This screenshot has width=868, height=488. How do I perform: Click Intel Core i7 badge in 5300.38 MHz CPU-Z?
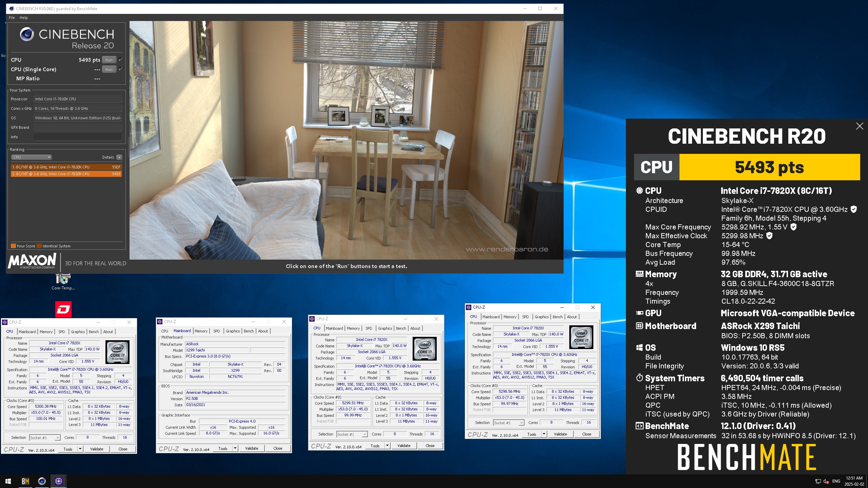(117, 352)
